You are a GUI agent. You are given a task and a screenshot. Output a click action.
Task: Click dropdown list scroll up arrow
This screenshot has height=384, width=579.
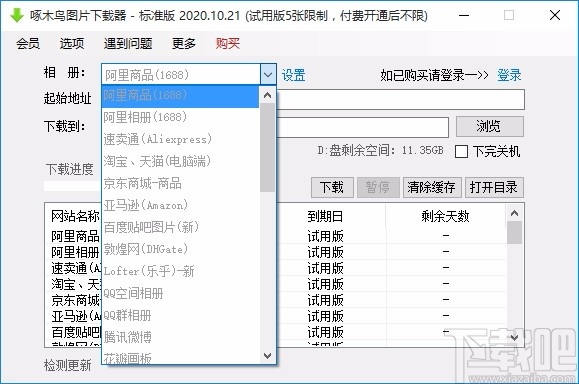[x=268, y=96]
